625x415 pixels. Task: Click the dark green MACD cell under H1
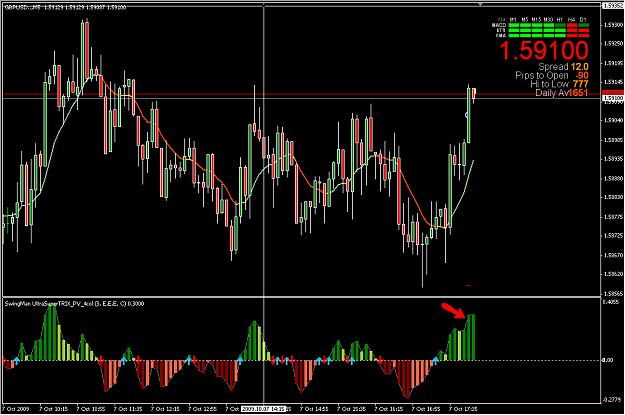(560, 25)
